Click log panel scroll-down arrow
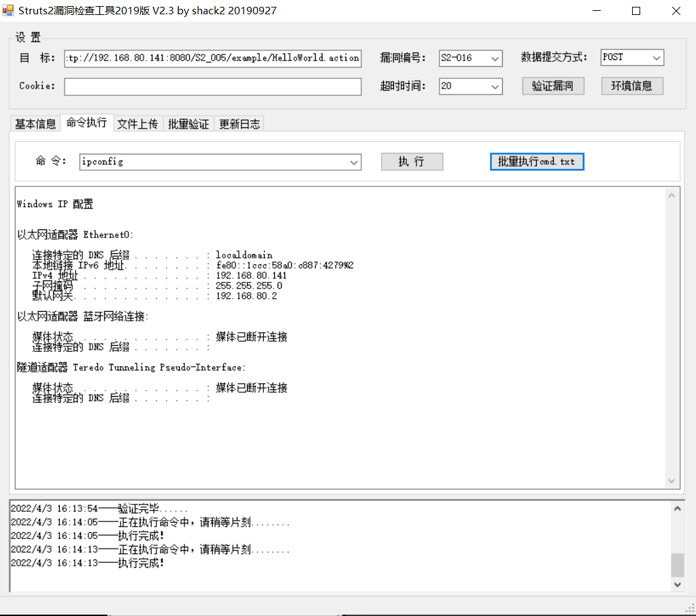This screenshot has height=616, width=696. point(678,585)
